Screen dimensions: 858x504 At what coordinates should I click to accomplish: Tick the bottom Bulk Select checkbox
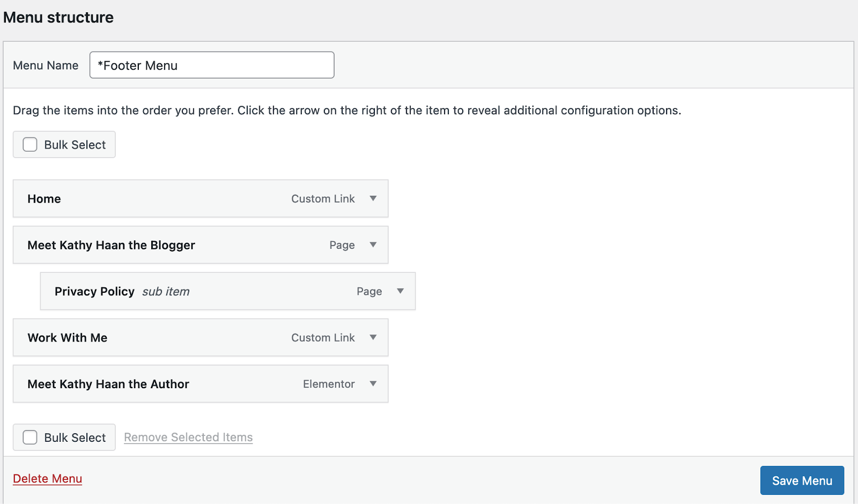coord(30,438)
